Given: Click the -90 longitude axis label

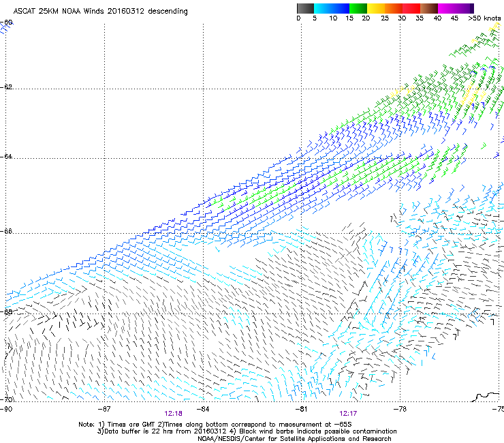Looking at the screenshot, I should [x=6, y=409].
